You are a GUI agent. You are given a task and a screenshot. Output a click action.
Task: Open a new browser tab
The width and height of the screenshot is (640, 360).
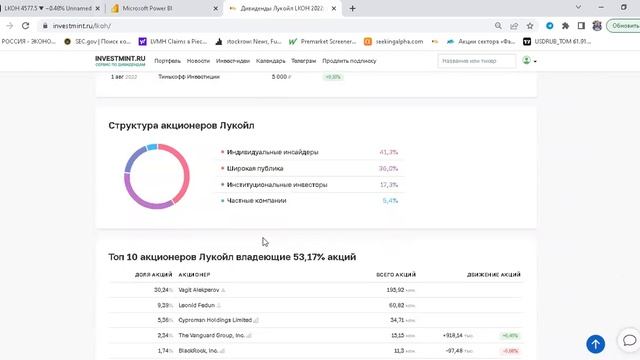353,8
